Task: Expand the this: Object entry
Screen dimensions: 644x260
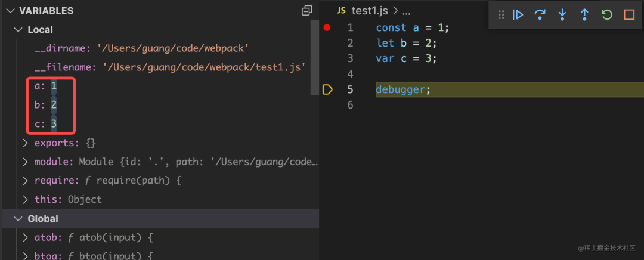Action: pos(26,200)
